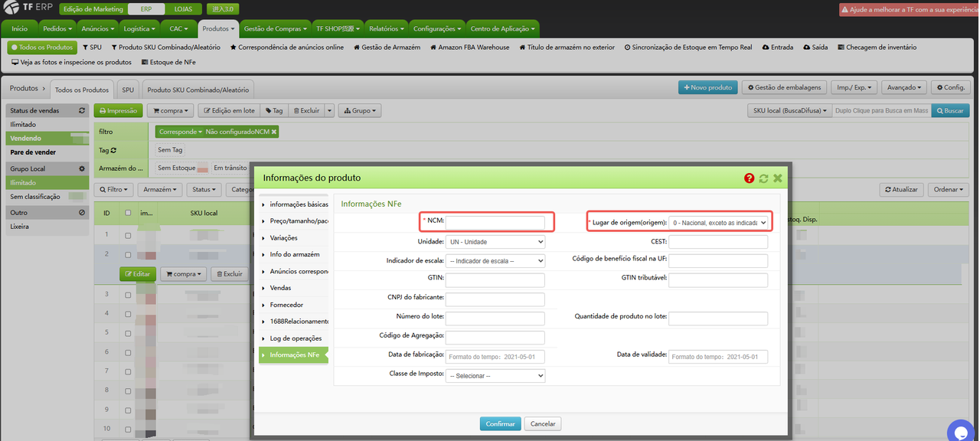Open the Lugar de origem dropdown
Image resolution: width=980 pixels, height=441 pixels.
click(718, 220)
